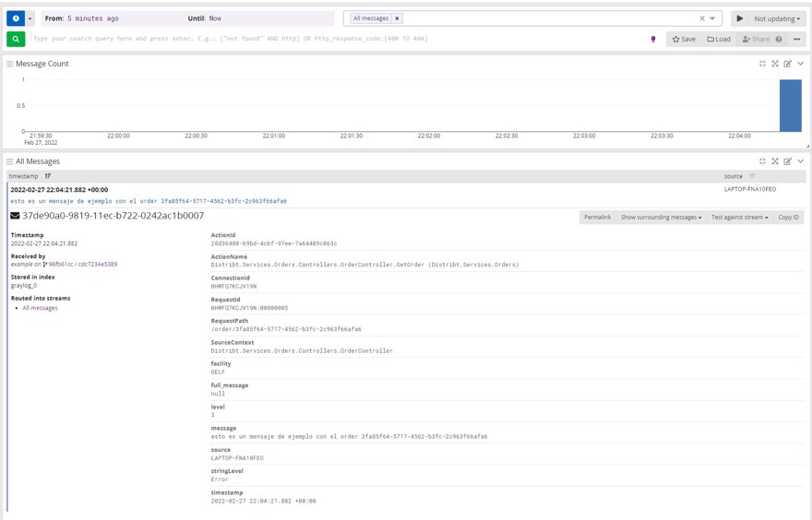The image size is (812, 520).
Task: Open 'Test against stream' dropdown
Action: coord(739,218)
